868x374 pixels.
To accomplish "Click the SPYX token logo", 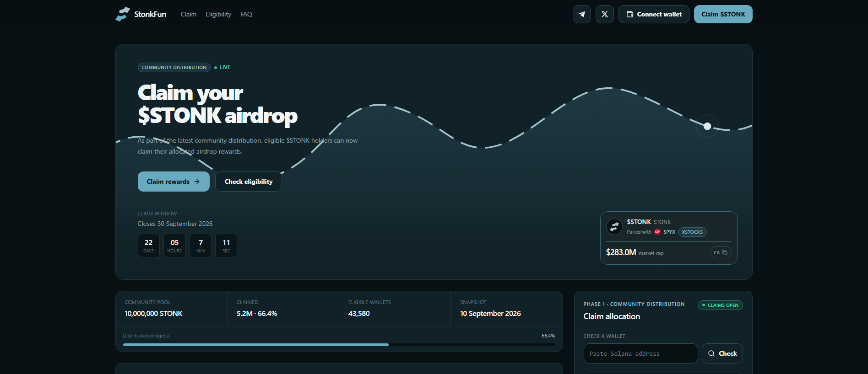I will click(x=657, y=232).
